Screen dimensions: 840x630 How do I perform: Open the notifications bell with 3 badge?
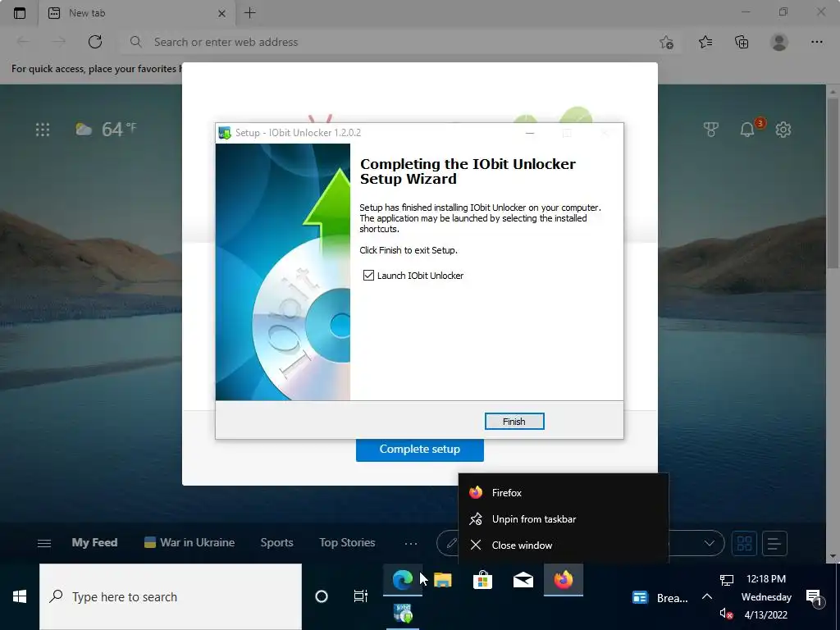[747, 129]
